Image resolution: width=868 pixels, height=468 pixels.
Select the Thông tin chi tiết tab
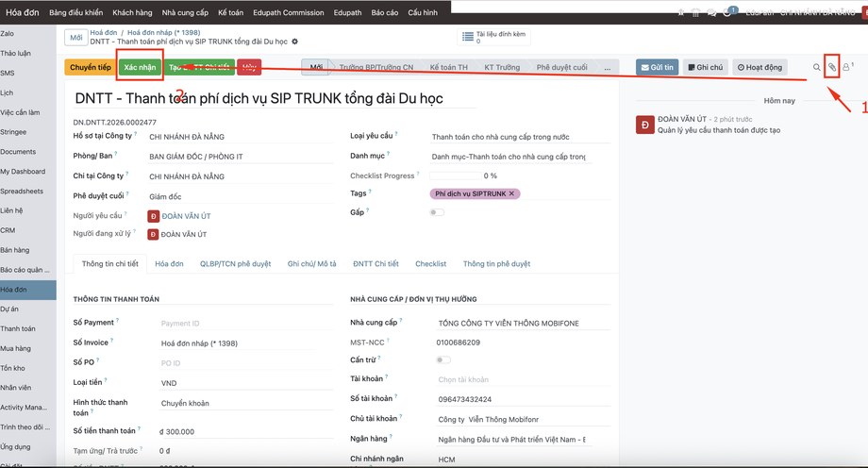pos(110,264)
